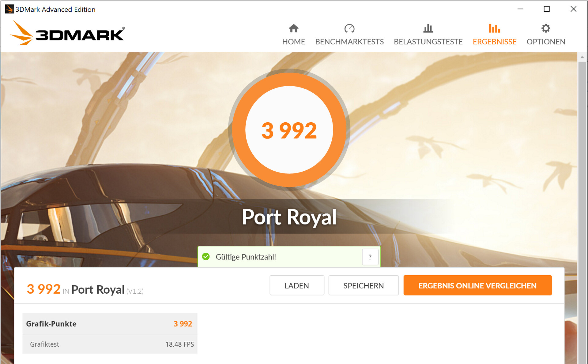Click ERGEBNIS ONLINE VERGLEICHEN button
This screenshot has width=588, height=364.
pyautogui.click(x=477, y=285)
